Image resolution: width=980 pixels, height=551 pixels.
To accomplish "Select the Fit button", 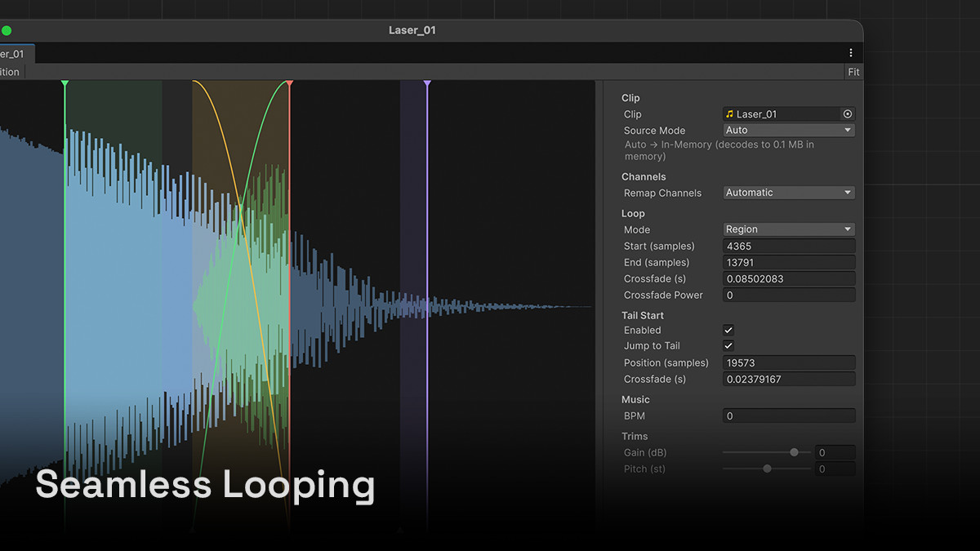I will click(853, 72).
